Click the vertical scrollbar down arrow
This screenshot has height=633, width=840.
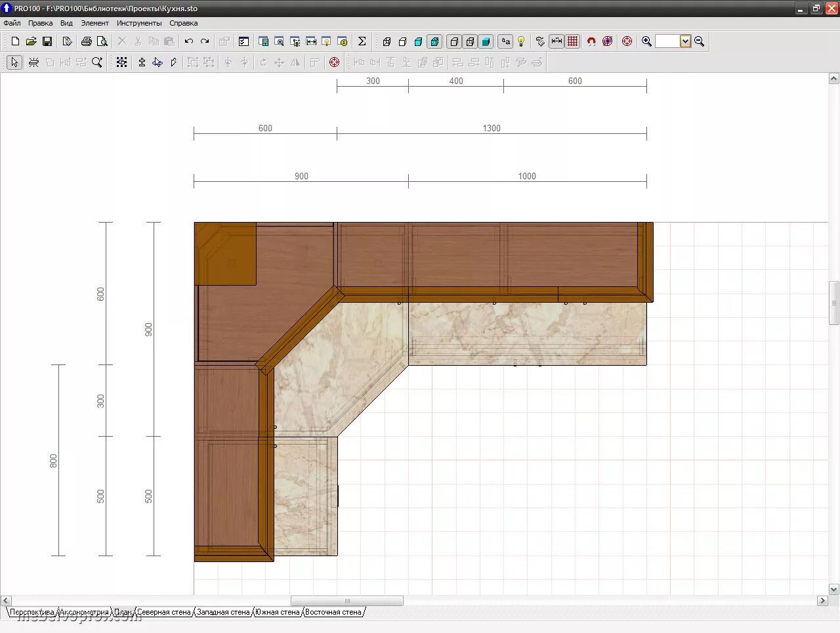(833, 589)
